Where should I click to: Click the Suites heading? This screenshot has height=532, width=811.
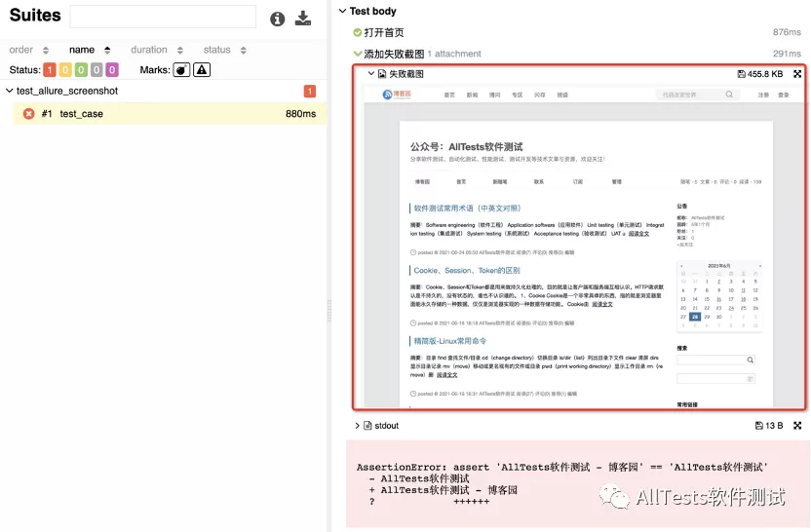coord(35,15)
